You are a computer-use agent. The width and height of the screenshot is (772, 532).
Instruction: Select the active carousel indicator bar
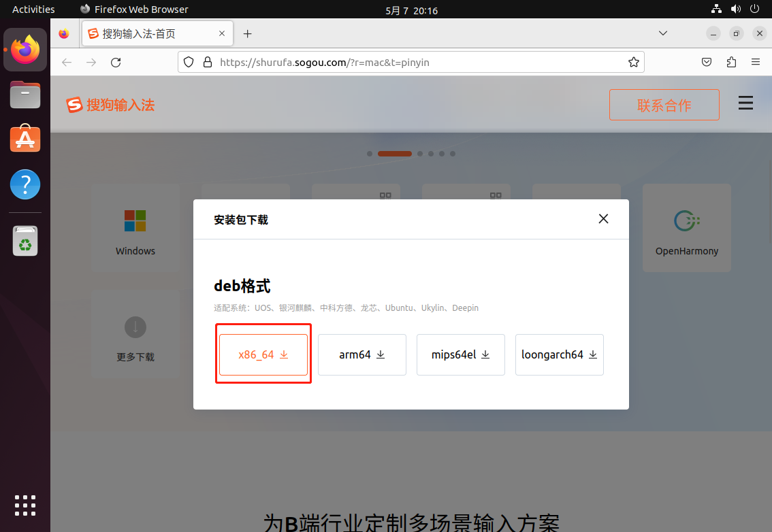(394, 154)
